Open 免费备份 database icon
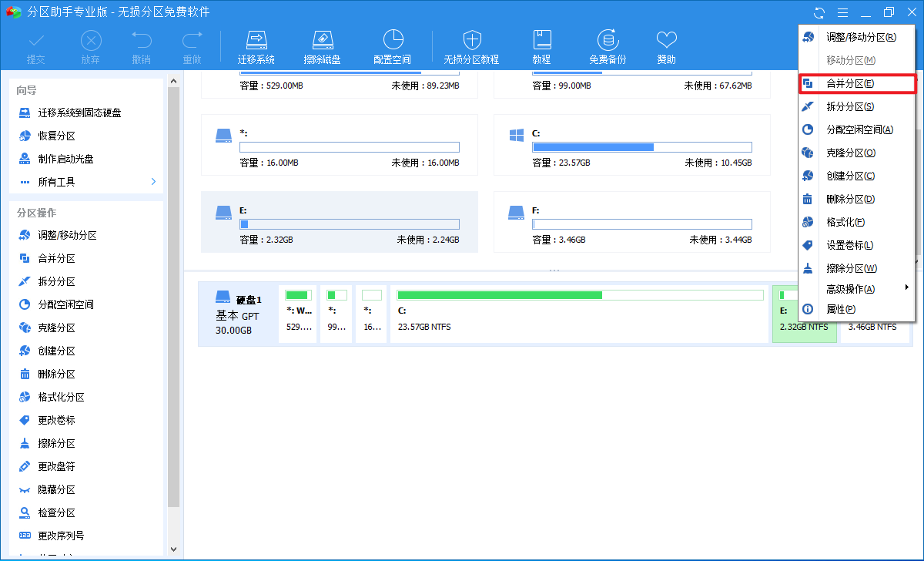Screen dimensions: 924x561 pos(608,47)
